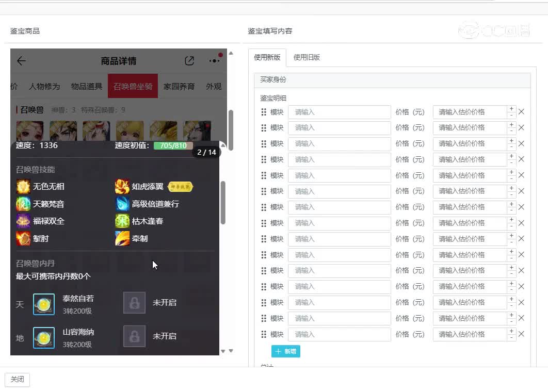Switch to 使用新版 tab
Screen dimensions: 548x392
click(267, 57)
